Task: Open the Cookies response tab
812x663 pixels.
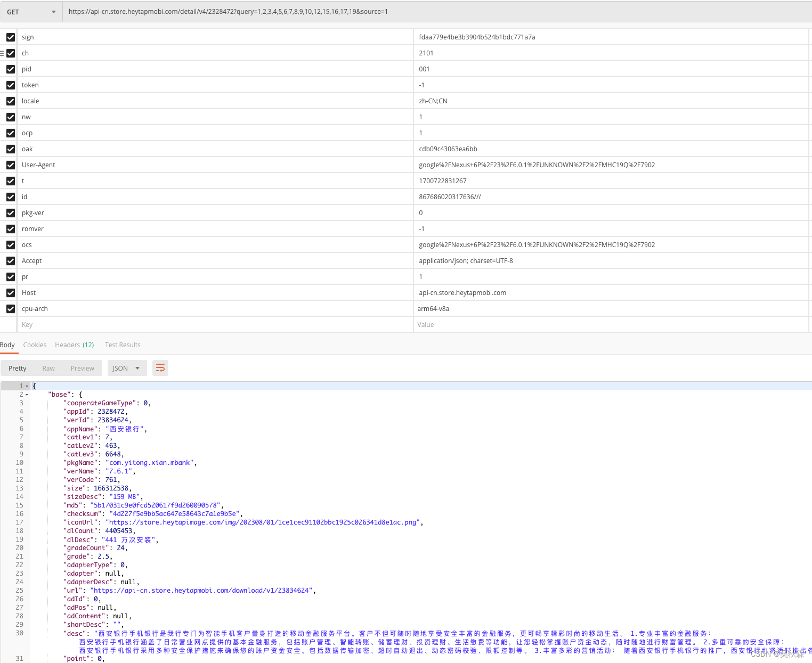Action: 35,345
